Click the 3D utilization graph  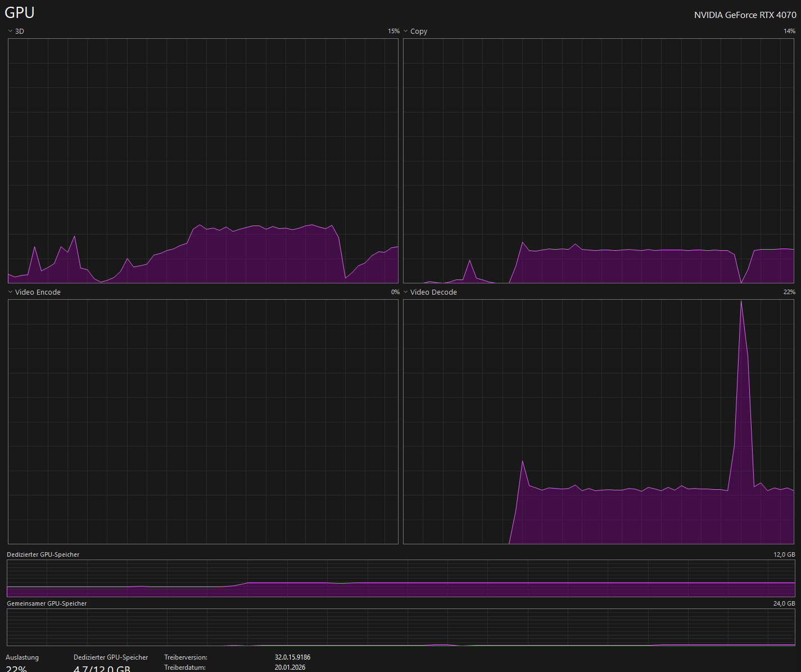pyautogui.click(x=203, y=161)
